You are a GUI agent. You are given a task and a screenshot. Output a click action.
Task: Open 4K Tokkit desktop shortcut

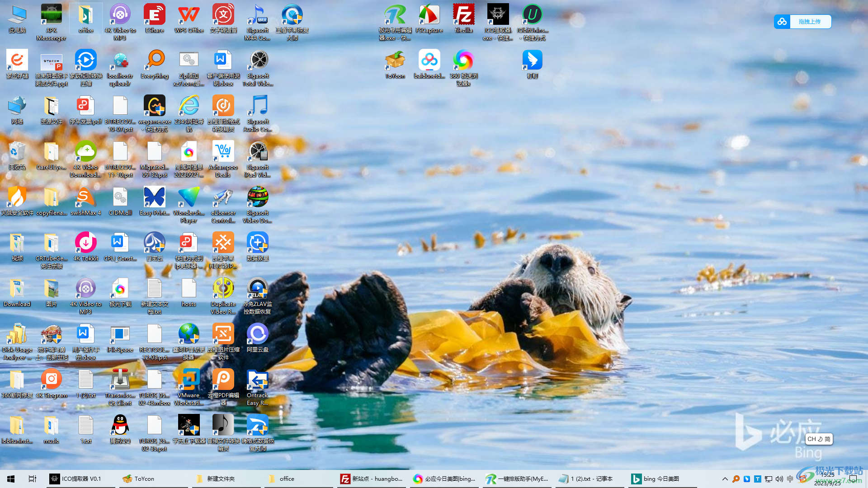85,246
